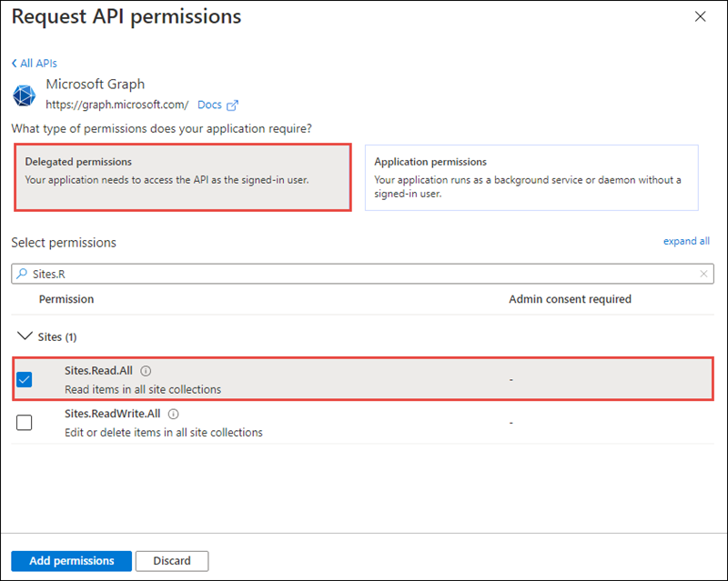Clear the Sites.R search text
The image size is (728, 581).
pos(703,274)
